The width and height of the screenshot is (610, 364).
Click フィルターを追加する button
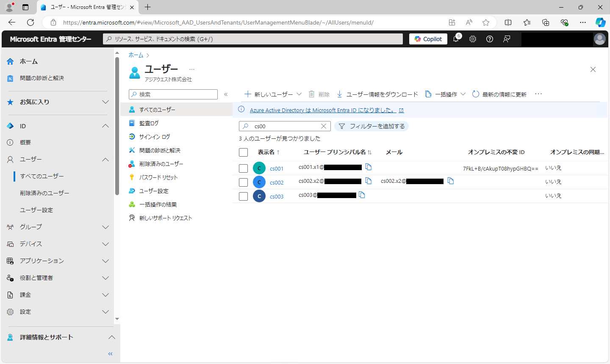[x=372, y=126]
